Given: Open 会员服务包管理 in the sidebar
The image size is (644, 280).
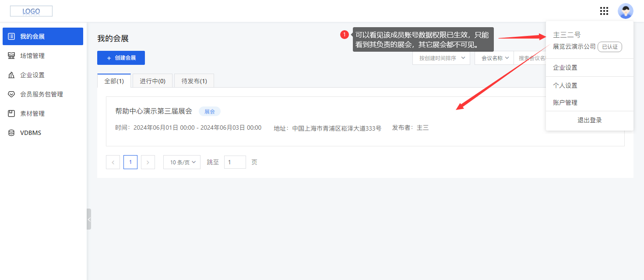Looking at the screenshot, I should tap(42, 94).
